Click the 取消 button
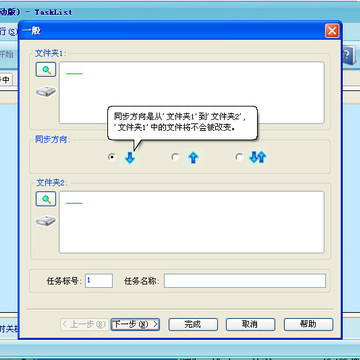The width and height of the screenshot is (360, 360). (250, 324)
